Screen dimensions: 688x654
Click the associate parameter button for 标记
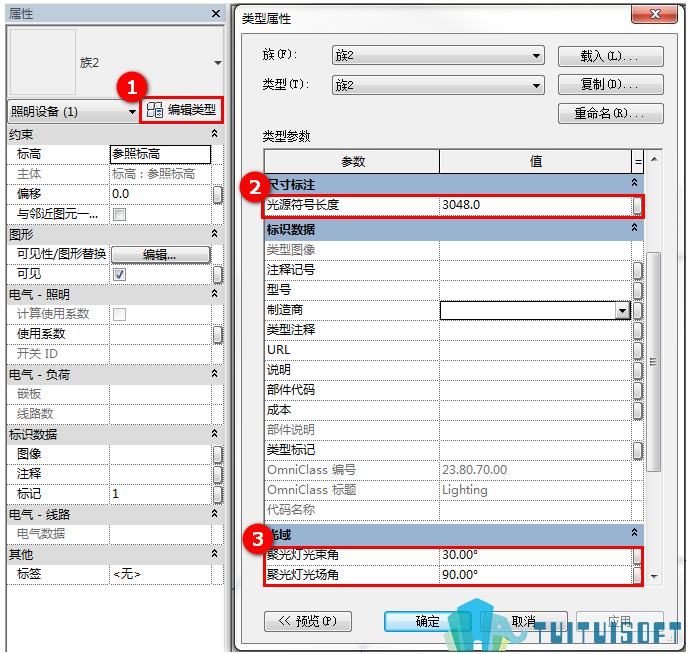click(x=218, y=494)
